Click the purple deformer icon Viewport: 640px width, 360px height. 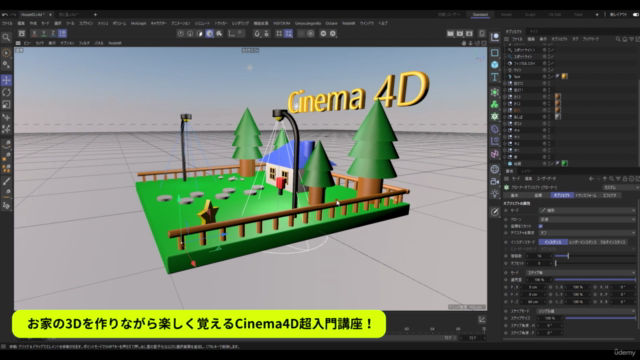[495, 129]
